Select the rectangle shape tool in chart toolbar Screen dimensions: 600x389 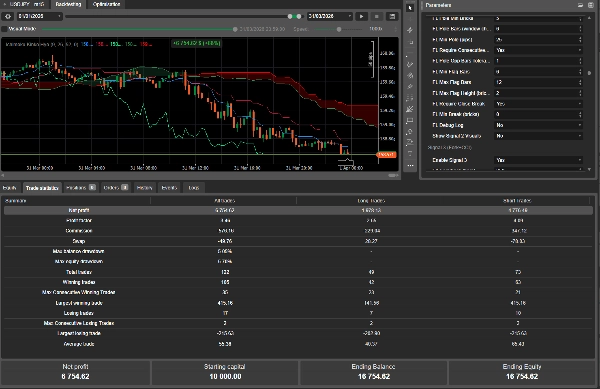coord(410,120)
